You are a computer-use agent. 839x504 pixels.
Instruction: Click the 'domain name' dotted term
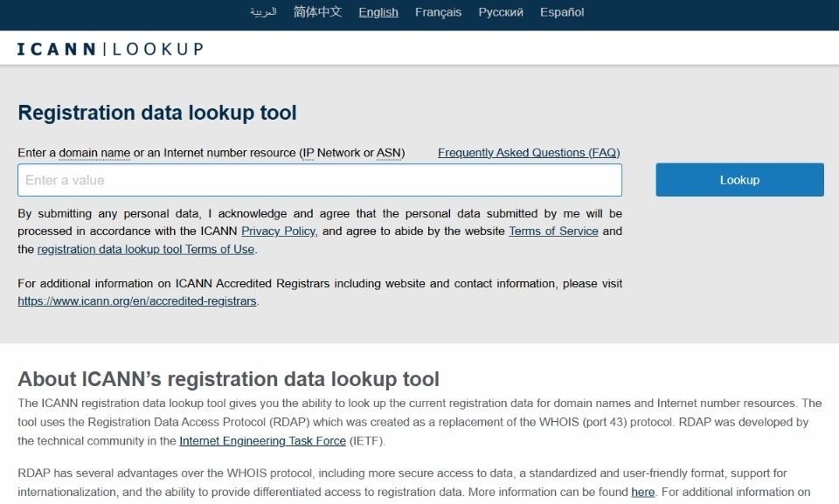94,153
